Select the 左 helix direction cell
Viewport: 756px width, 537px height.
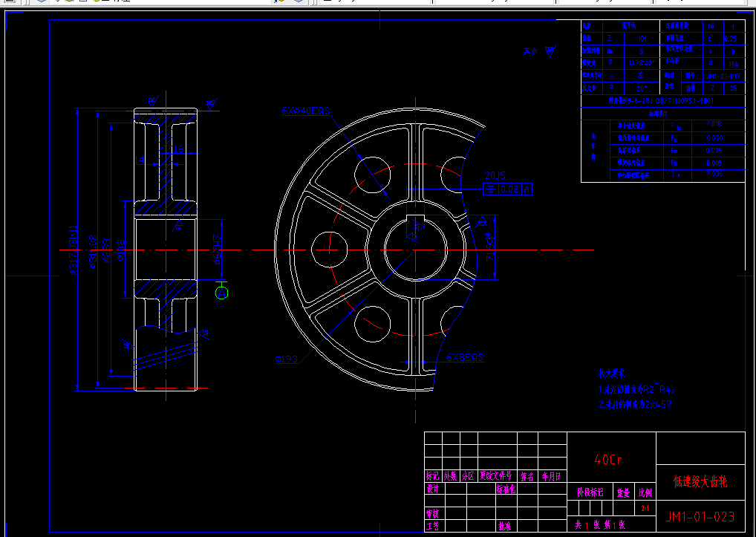point(641,76)
